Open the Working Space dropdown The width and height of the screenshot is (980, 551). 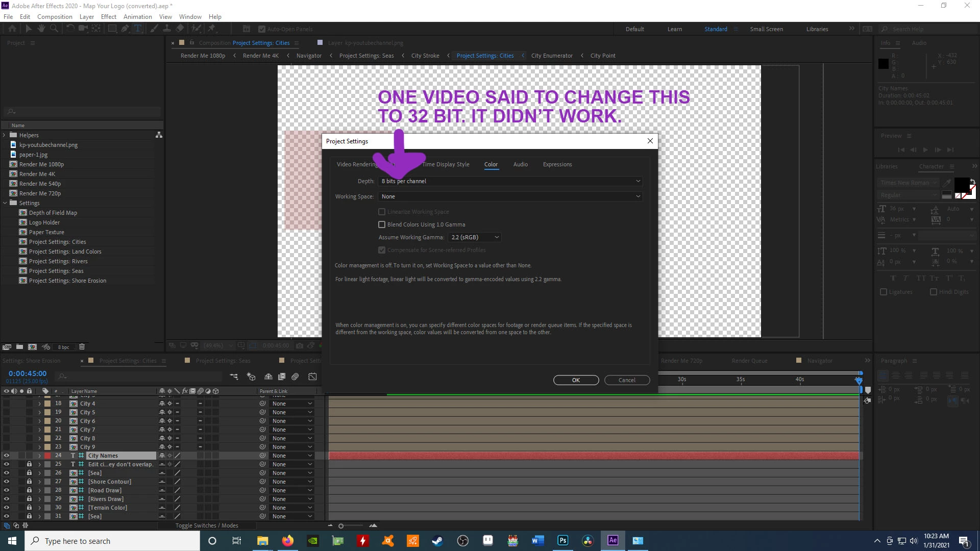pyautogui.click(x=510, y=196)
